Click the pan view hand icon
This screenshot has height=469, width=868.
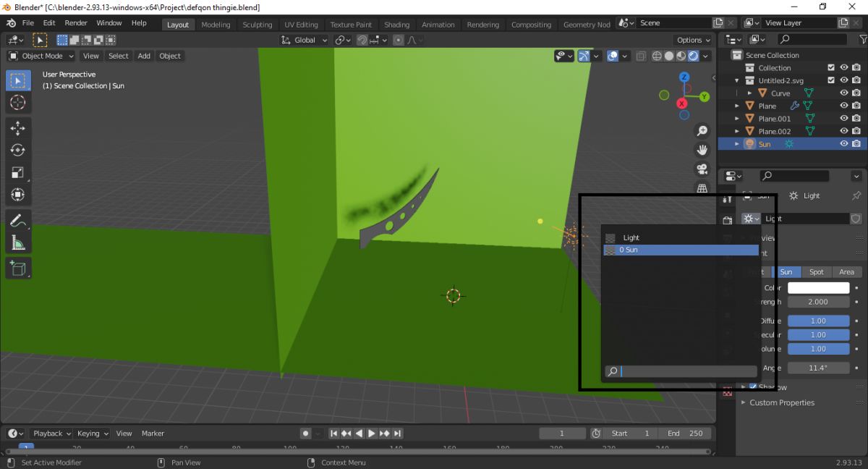pyautogui.click(x=702, y=150)
